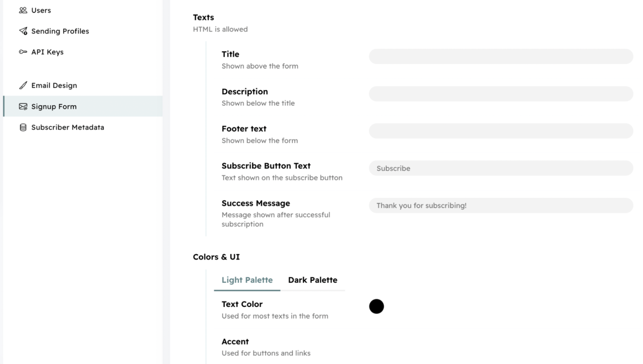Select the Light Palette tab
Screen dimensions: 643x364
coord(247,280)
